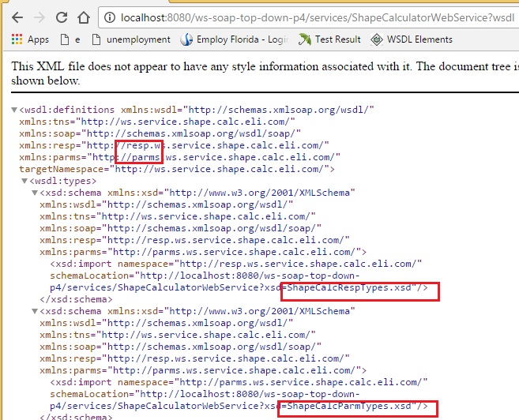Image resolution: width=519 pixels, height=420 pixels.
Task: Click xsd:import namespace parms line
Action: (239, 382)
